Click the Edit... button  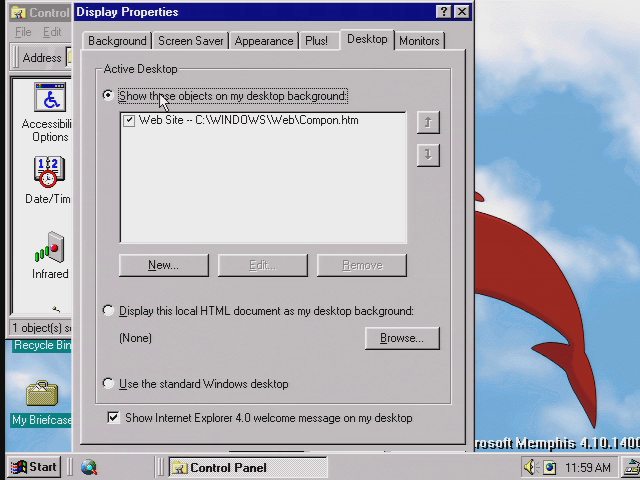pos(263,265)
